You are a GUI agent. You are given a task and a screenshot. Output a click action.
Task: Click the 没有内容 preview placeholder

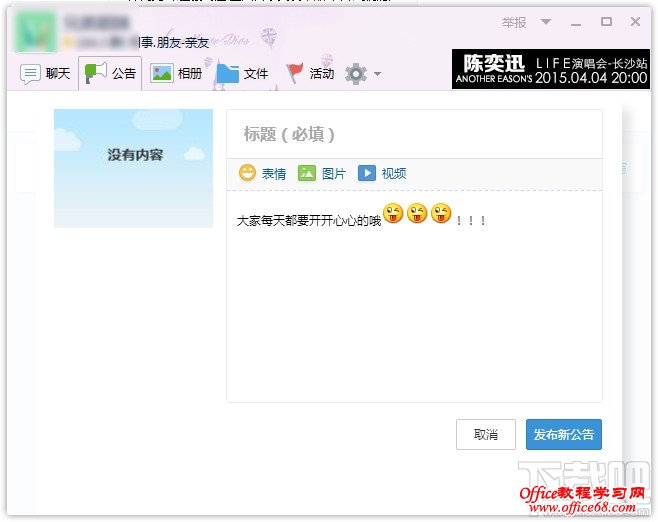[133, 168]
